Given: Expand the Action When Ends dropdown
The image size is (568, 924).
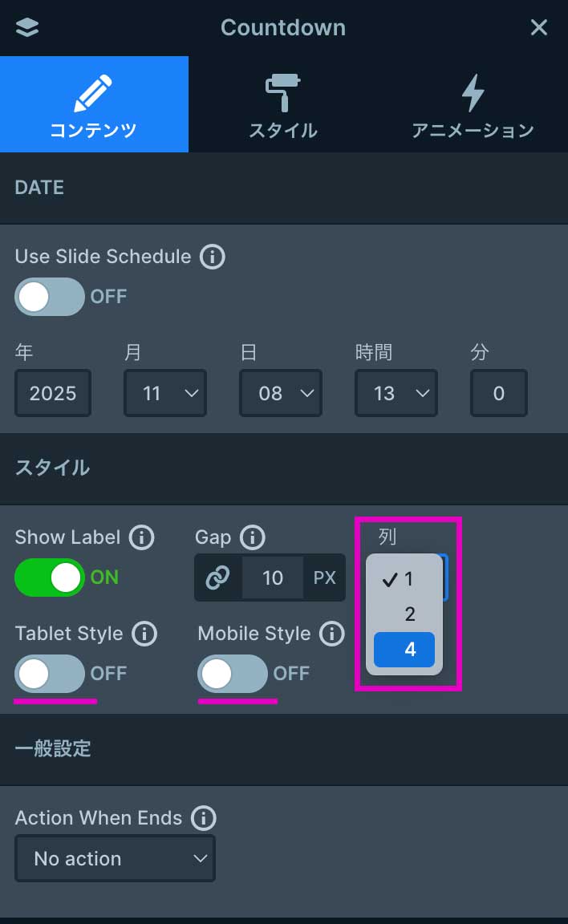Looking at the screenshot, I should pyautogui.click(x=116, y=858).
